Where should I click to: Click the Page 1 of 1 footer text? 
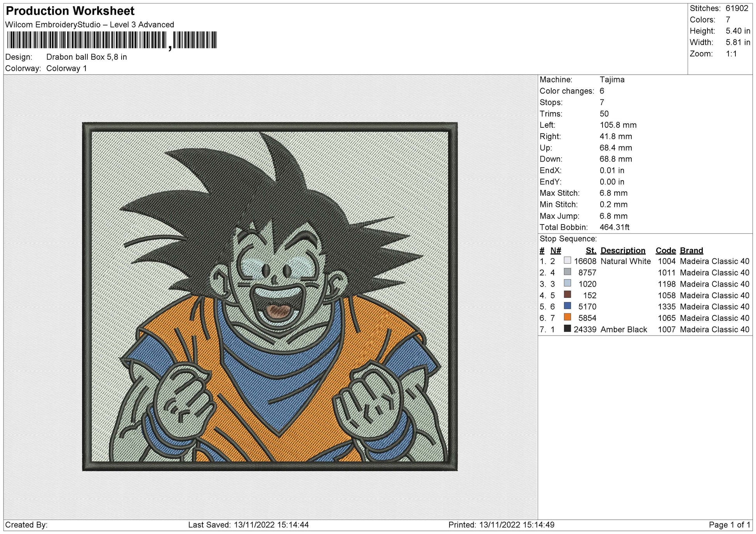click(x=730, y=525)
